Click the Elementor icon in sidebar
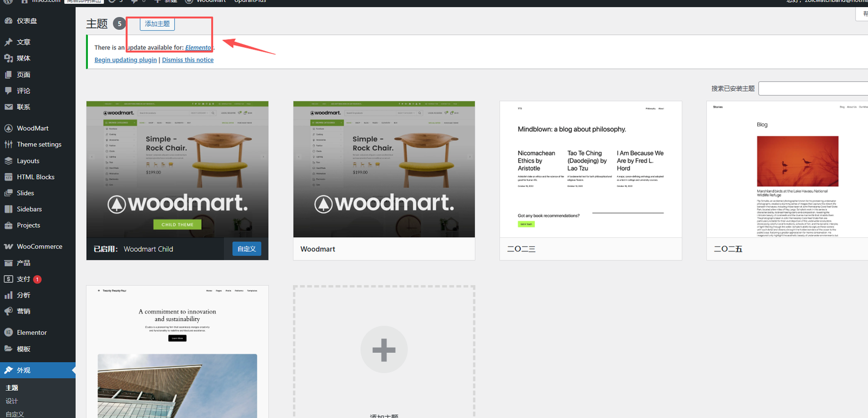The height and width of the screenshot is (418, 868). click(9, 333)
